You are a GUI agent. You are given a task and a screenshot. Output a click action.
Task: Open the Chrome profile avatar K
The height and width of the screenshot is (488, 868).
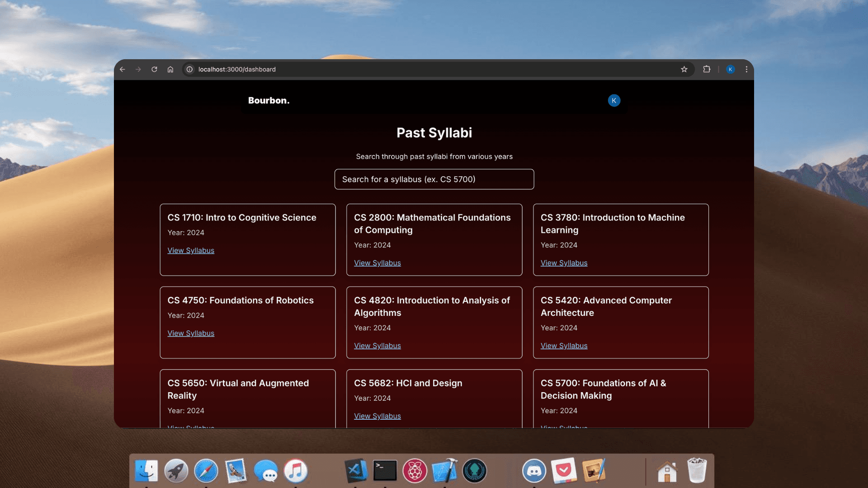pyautogui.click(x=730, y=69)
